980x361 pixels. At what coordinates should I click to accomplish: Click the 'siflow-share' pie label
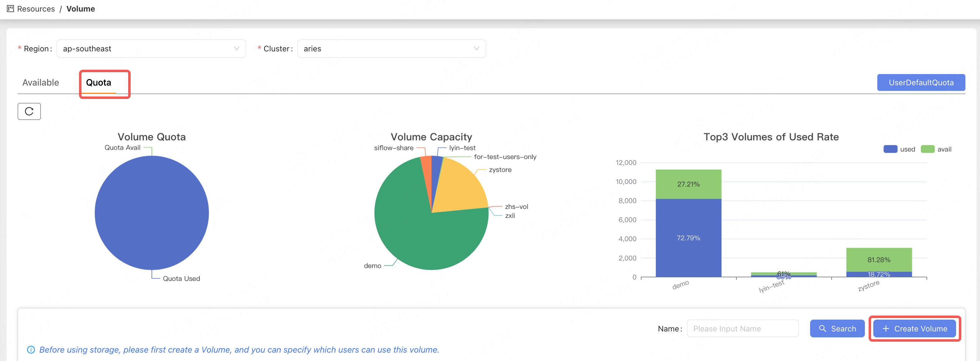coord(393,148)
